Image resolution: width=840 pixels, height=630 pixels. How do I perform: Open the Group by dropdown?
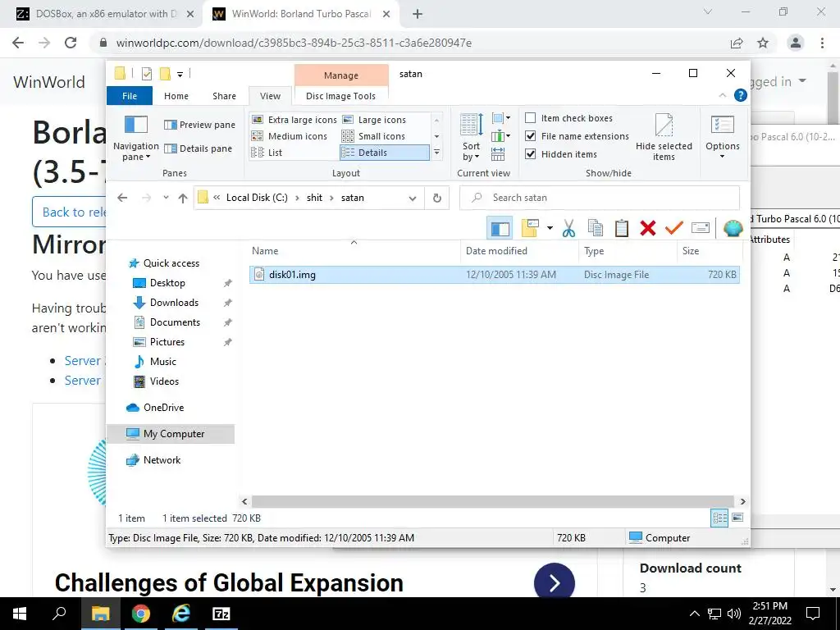501,118
